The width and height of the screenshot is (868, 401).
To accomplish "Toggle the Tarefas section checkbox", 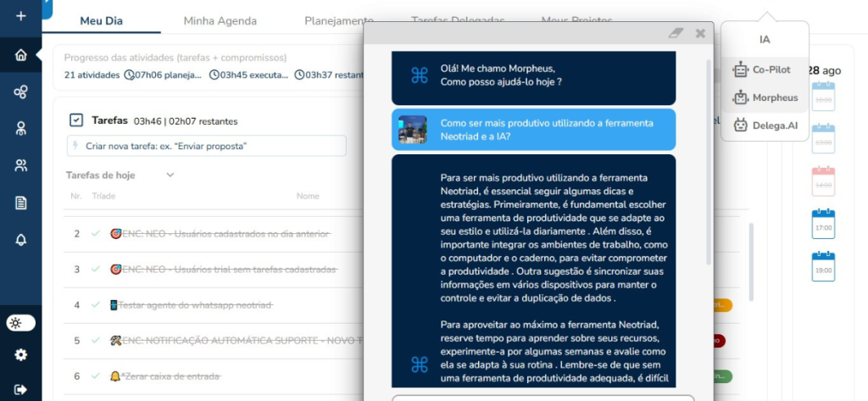I will click(76, 120).
